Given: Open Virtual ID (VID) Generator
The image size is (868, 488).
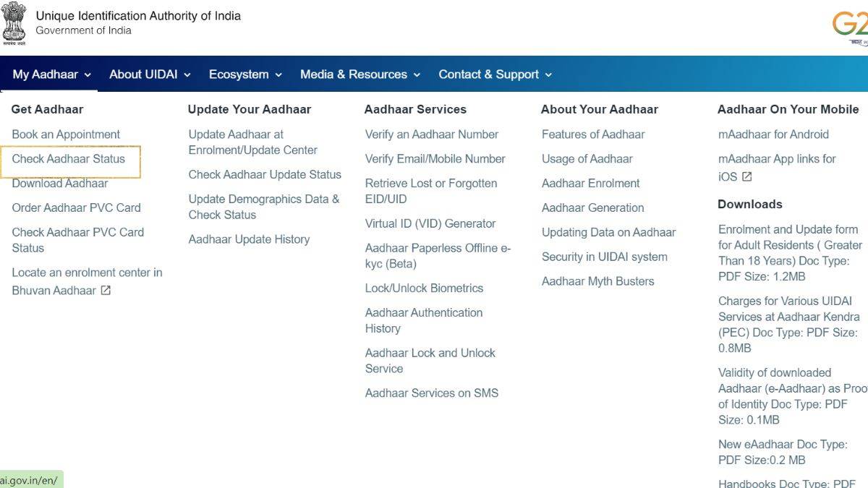Looking at the screenshot, I should tap(430, 224).
